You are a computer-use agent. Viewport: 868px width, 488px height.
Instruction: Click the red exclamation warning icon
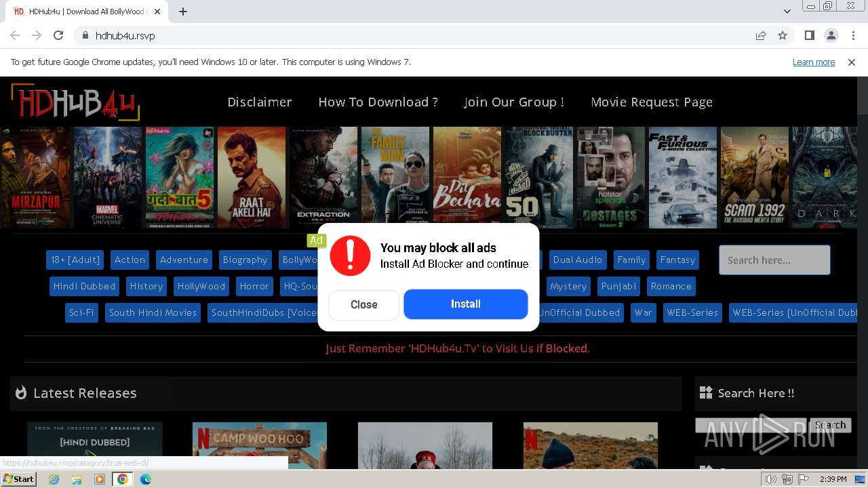(x=350, y=256)
